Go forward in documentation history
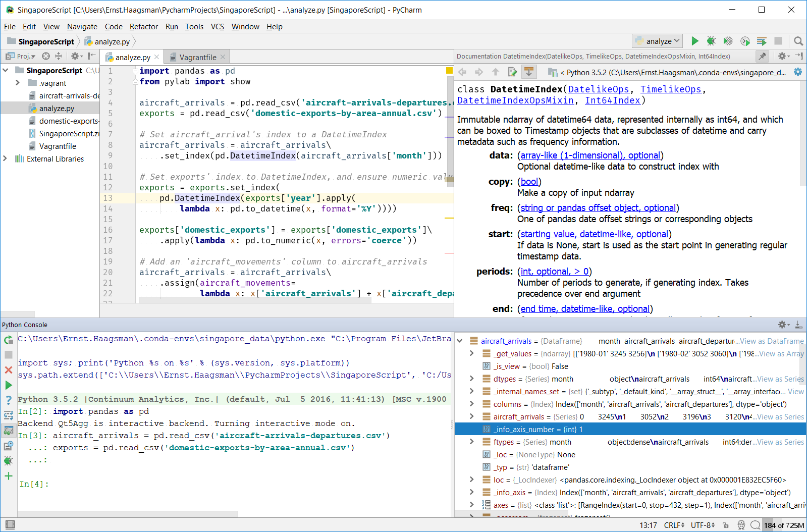This screenshot has width=807, height=532. pyautogui.click(x=479, y=72)
